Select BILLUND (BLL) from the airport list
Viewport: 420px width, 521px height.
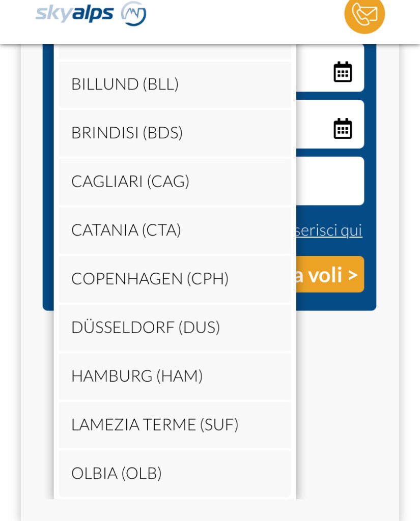coord(175,84)
